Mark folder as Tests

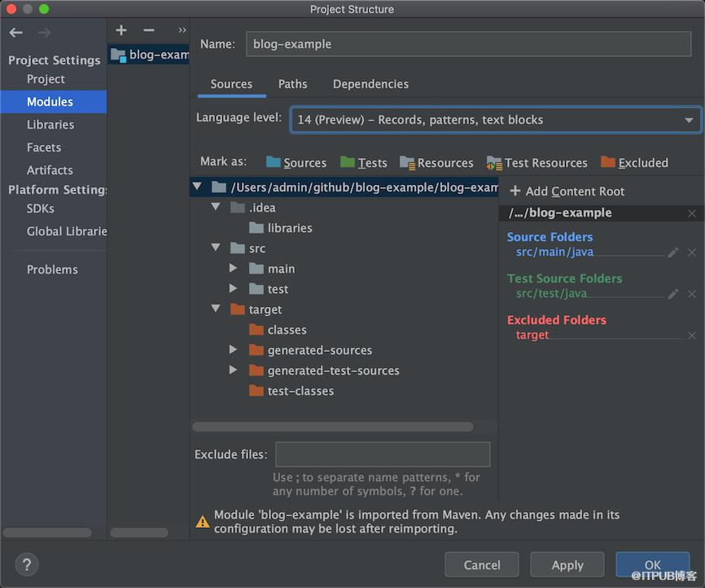pyautogui.click(x=364, y=162)
